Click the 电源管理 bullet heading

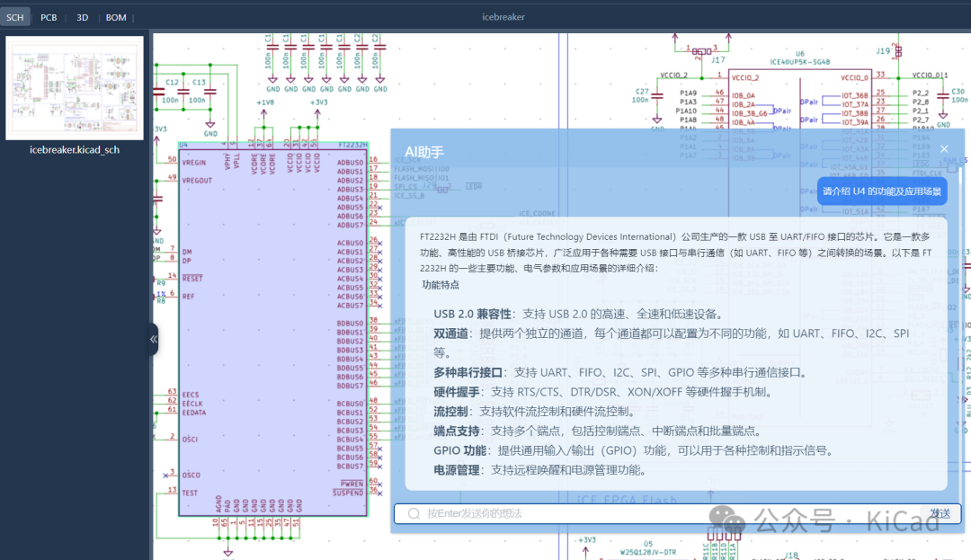tap(457, 470)
